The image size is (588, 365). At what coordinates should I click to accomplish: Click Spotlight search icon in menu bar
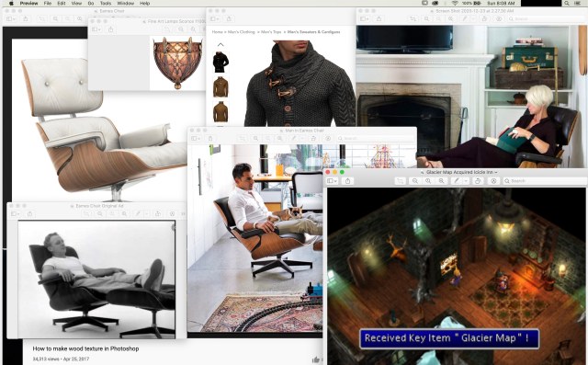click(x=567, y=3)
